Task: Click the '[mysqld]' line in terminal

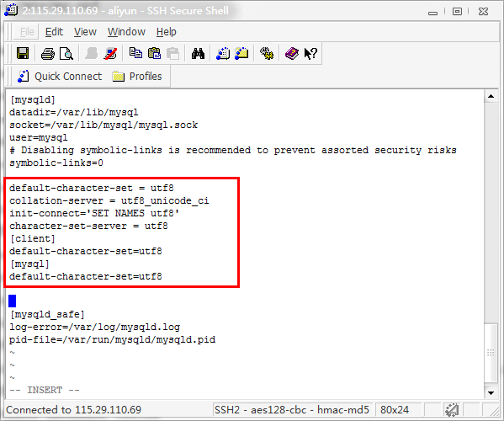Action: tap(33, 99)
